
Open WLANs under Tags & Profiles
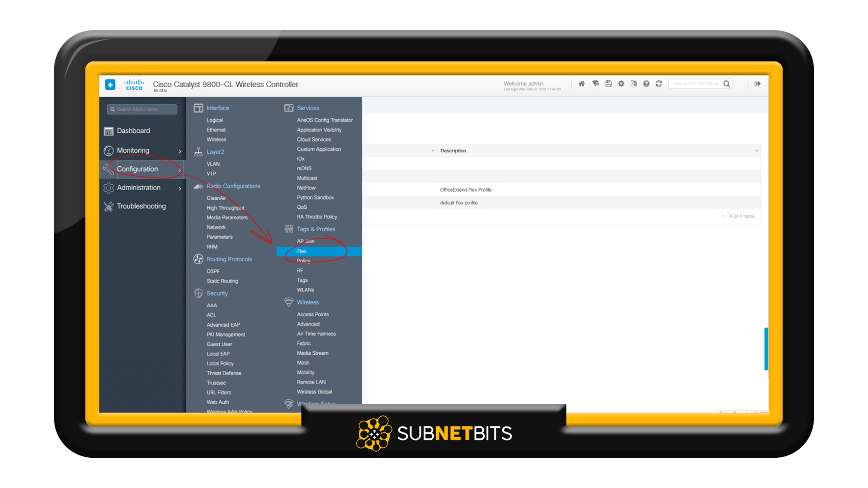coord(305,290)
